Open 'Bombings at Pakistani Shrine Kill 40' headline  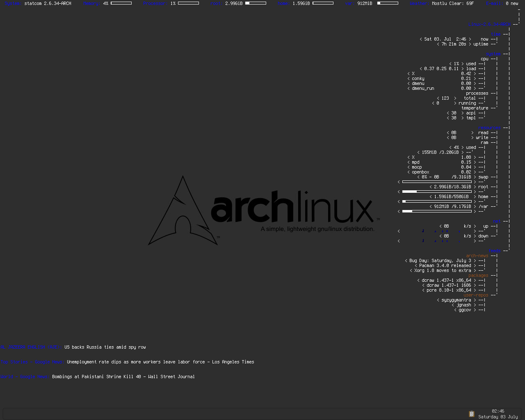[123, 377]
